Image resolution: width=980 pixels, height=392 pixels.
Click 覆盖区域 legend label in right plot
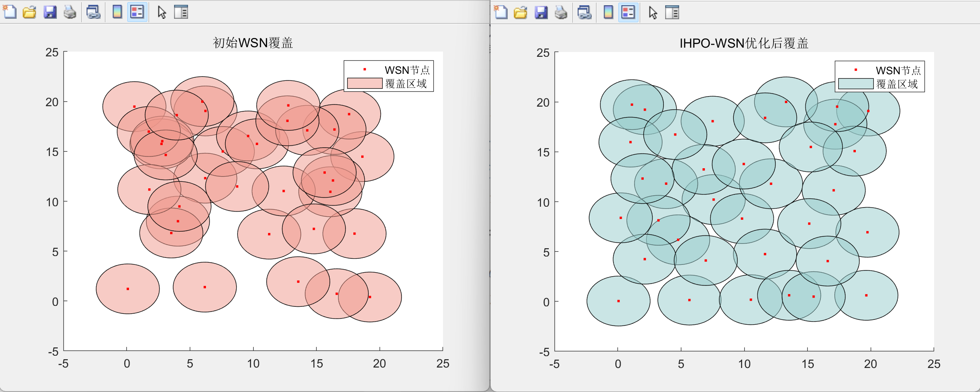(897, 84)
